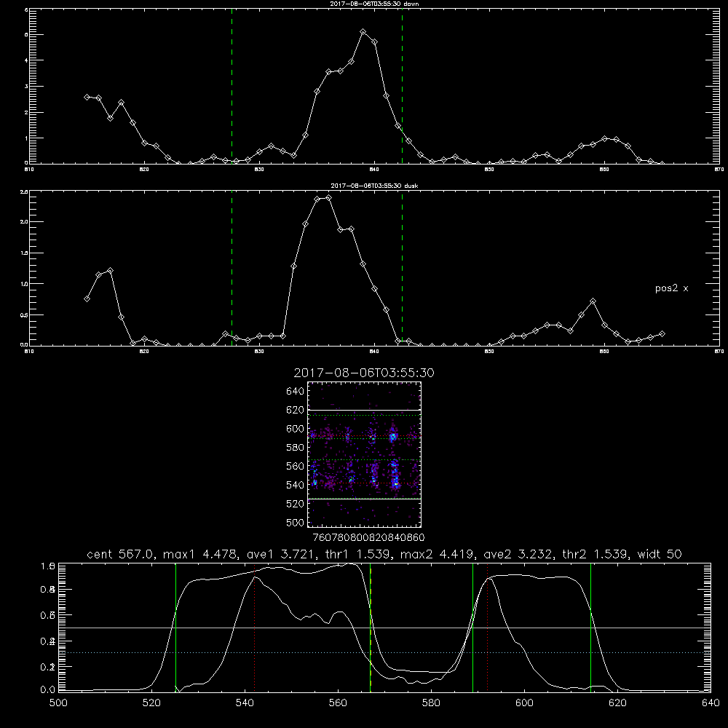Click the 'pos2 x' annotation in the dusk plot
The image size is (728, 728).
click(671, 288)
